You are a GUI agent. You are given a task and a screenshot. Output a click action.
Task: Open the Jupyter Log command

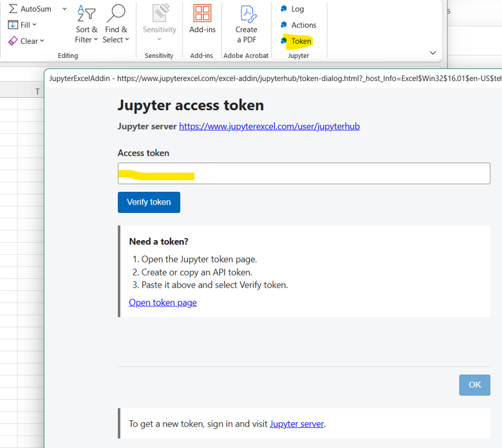click(x=292, y=9)
